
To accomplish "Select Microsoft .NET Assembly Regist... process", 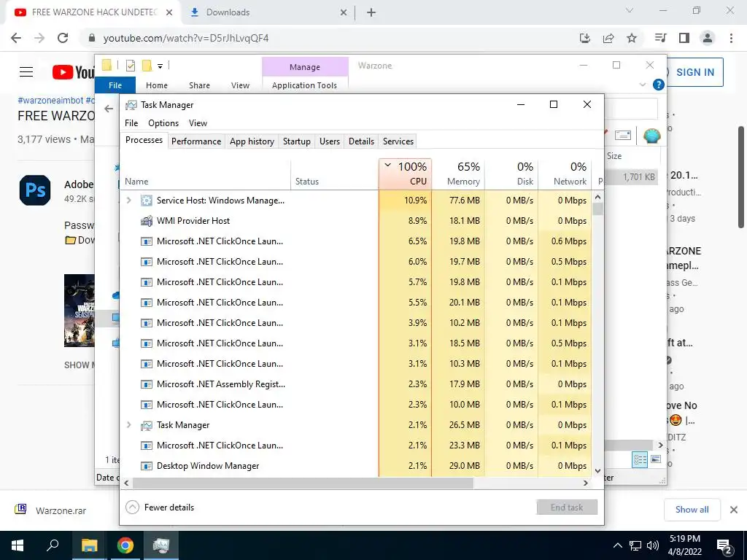I will tap(356, 384).
